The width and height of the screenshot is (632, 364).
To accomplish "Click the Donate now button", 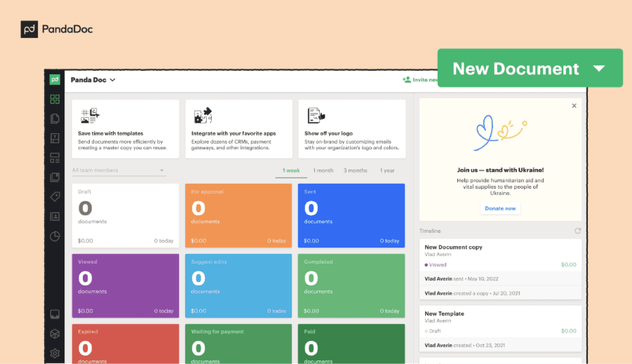I will point(500,208).
